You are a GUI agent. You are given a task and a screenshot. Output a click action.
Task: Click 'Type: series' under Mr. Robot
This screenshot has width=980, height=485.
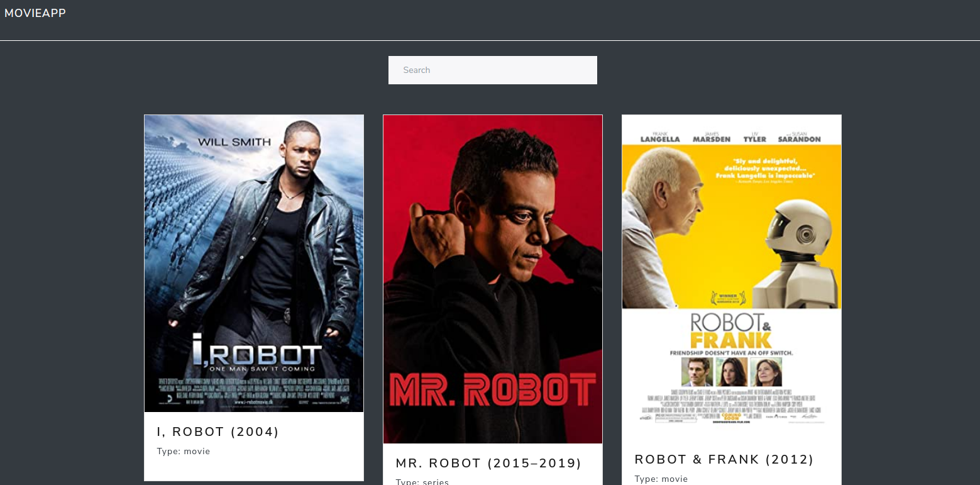click(422, 482)
